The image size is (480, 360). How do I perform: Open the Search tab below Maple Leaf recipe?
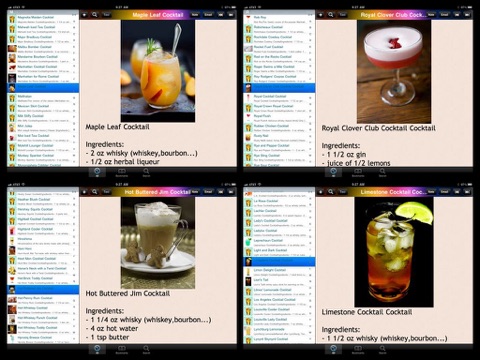pyautogui.click(x=146, y=172)
